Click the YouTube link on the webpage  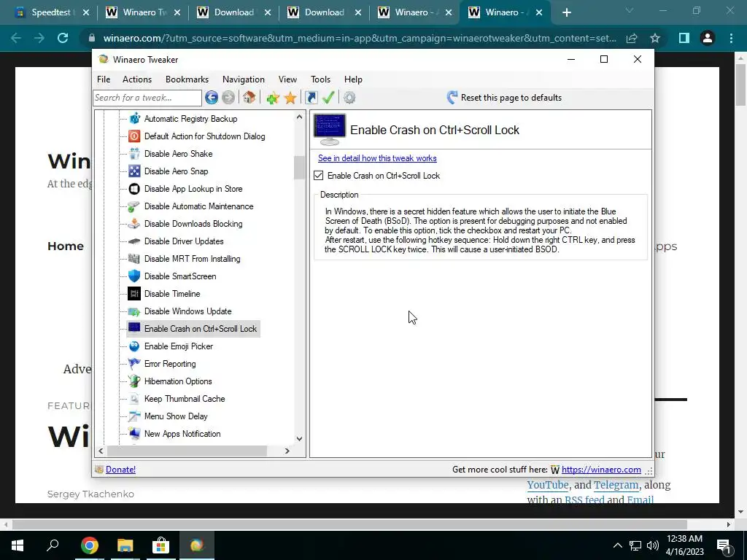click(548, 485)
